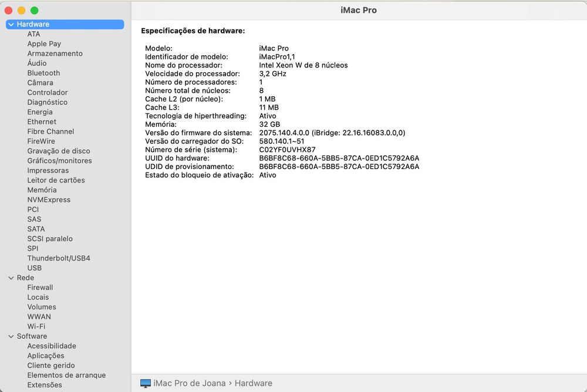Select Impressoras in the sidebar
The height and width of the screenshot is (392, 587).
pos(48,170)
